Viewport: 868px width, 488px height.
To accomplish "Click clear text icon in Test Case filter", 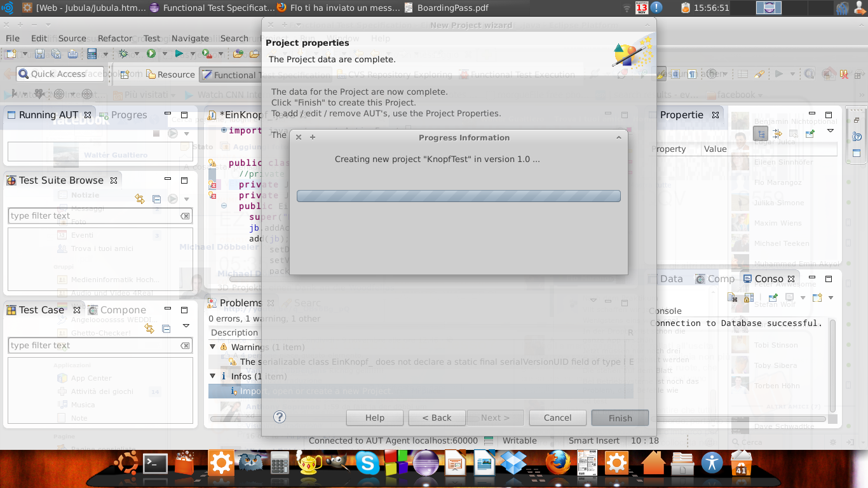I will 184,346.
